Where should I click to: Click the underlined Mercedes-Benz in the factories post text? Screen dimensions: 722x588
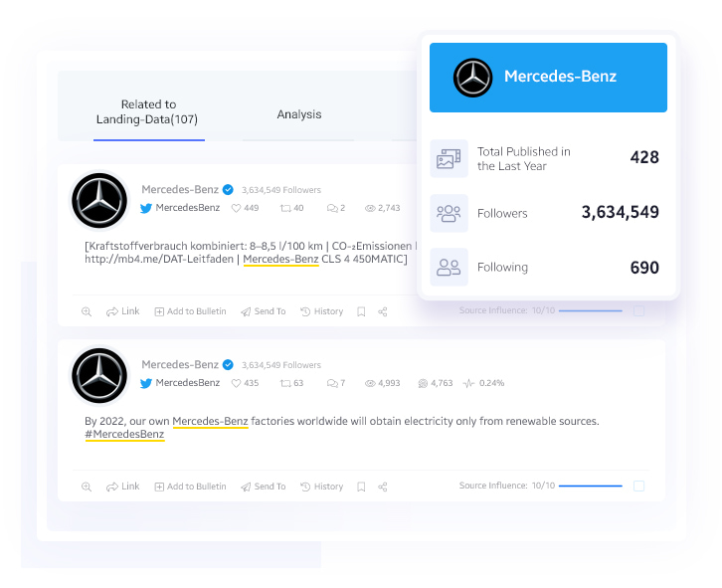pyautogui.click(x=211, y=421)
